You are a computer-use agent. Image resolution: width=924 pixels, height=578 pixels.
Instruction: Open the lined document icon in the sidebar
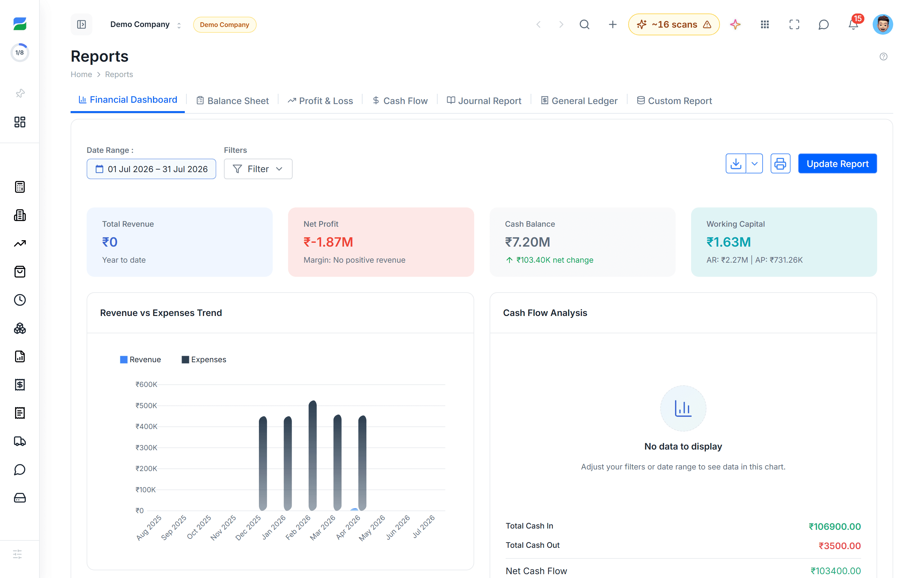20,413
